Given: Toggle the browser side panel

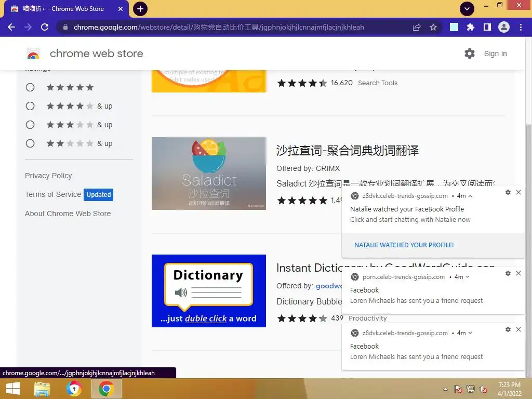Looking at the screenshot, I should click(x=487, y=27).
